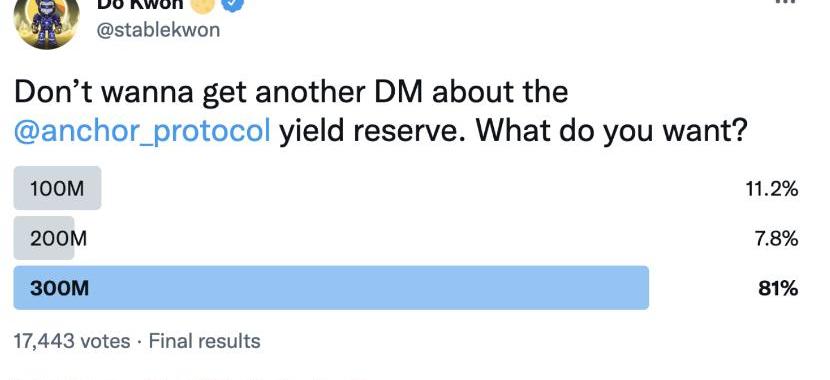The height and width of the screenshot is (380, 830).
Task: Click the tweet's first line about another DM
Action: tap(291, 92)
